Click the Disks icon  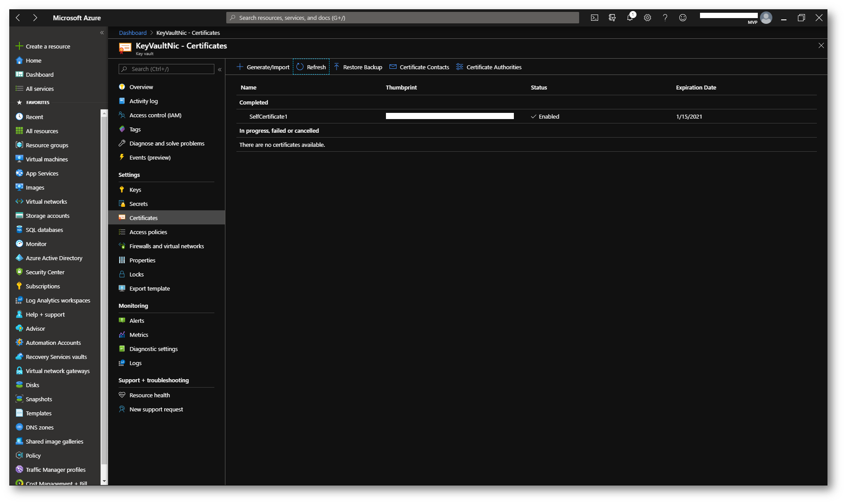point(19,385)
